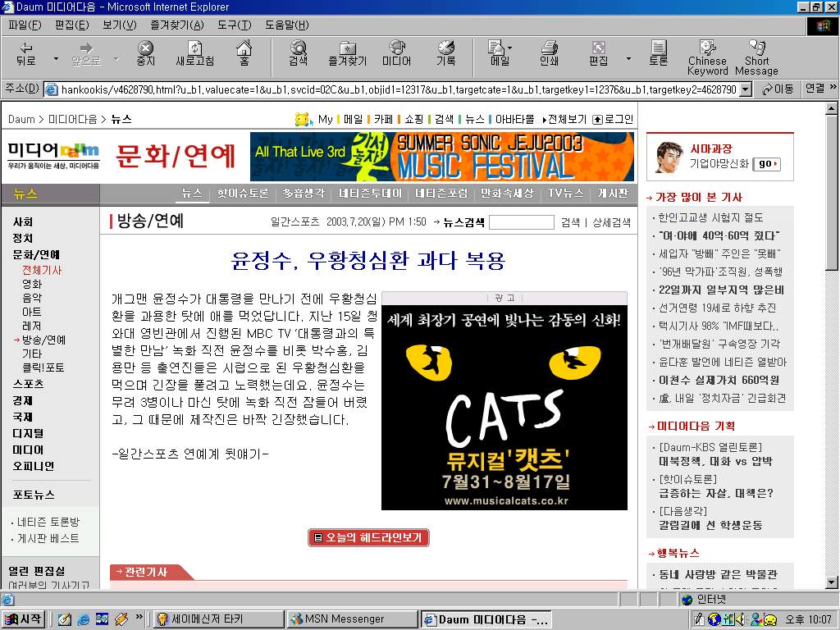Open 즐겨찾기 favorites toolbar button
Screen dimensions: 840x630
point(347,54)
